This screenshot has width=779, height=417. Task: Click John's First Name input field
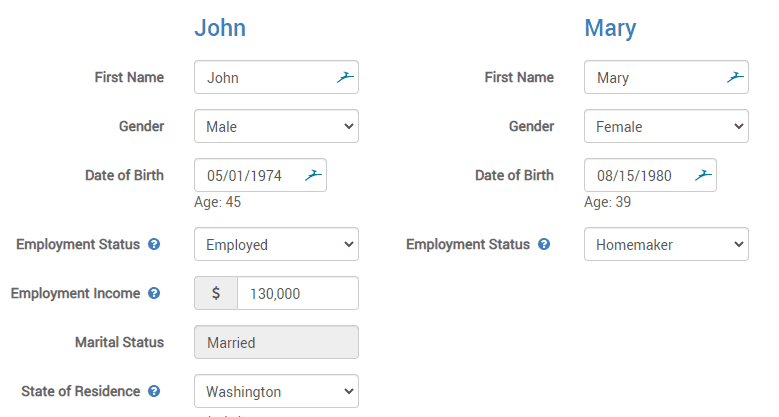[x=276, y=77]
